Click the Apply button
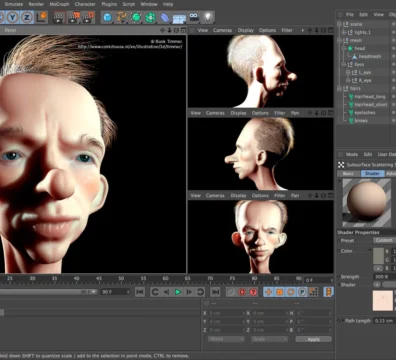 (313, 339)
